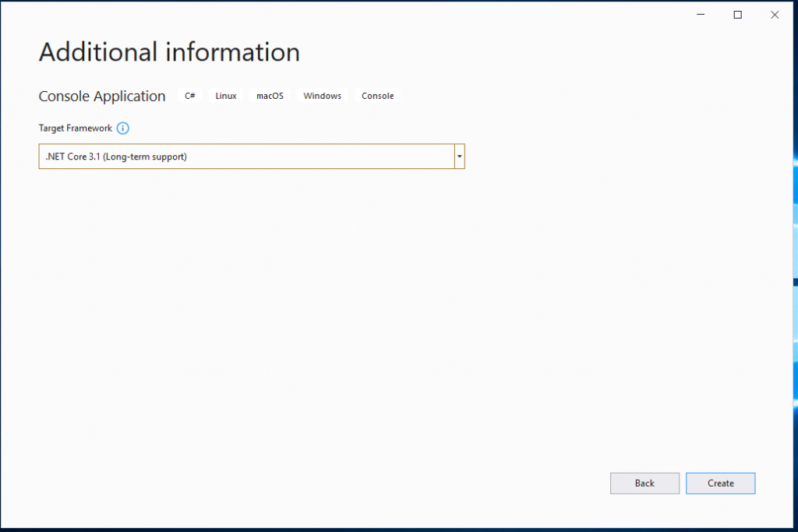Screen dimensions: 798x532
Task: Open the Target Framework dropdown arrow
Action: (460, 157)
